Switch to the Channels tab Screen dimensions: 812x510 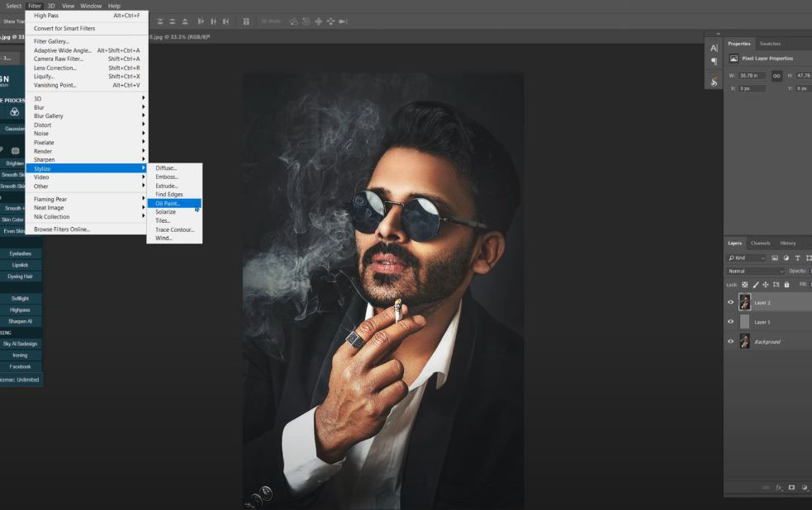[761, 243]
